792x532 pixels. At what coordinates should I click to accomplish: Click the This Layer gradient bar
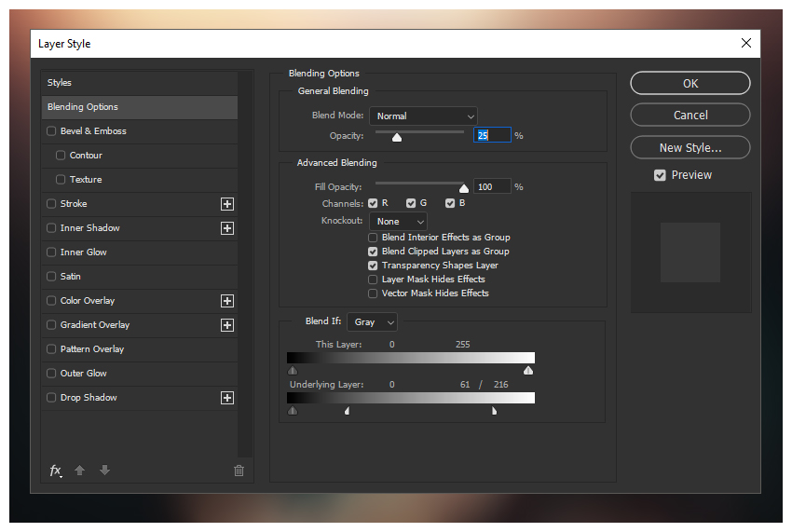411,358
